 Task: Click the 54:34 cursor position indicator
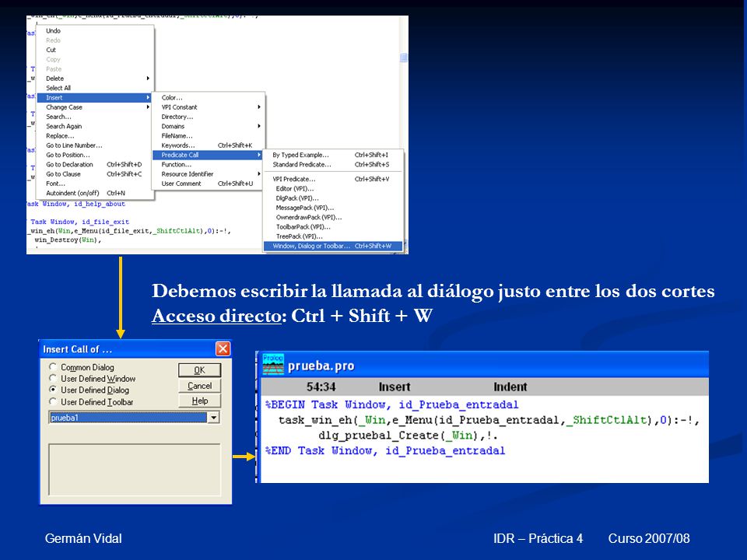321,387
